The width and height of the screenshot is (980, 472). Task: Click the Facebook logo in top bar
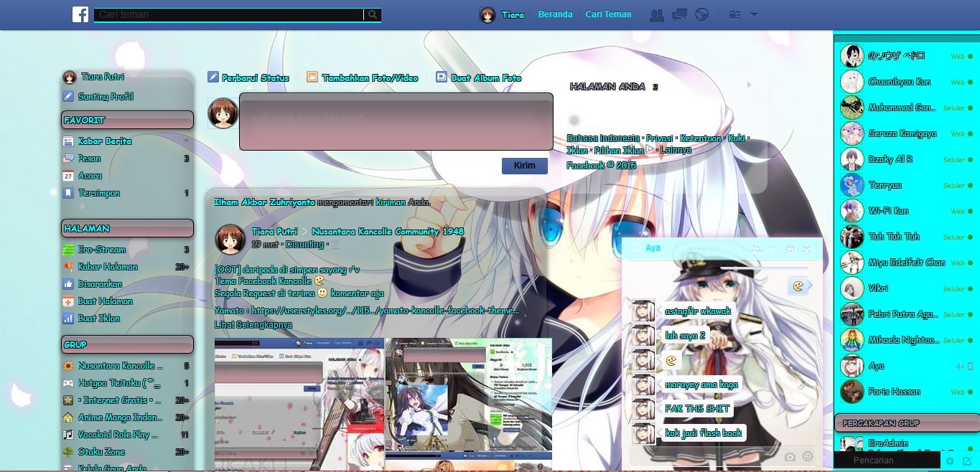79,14
